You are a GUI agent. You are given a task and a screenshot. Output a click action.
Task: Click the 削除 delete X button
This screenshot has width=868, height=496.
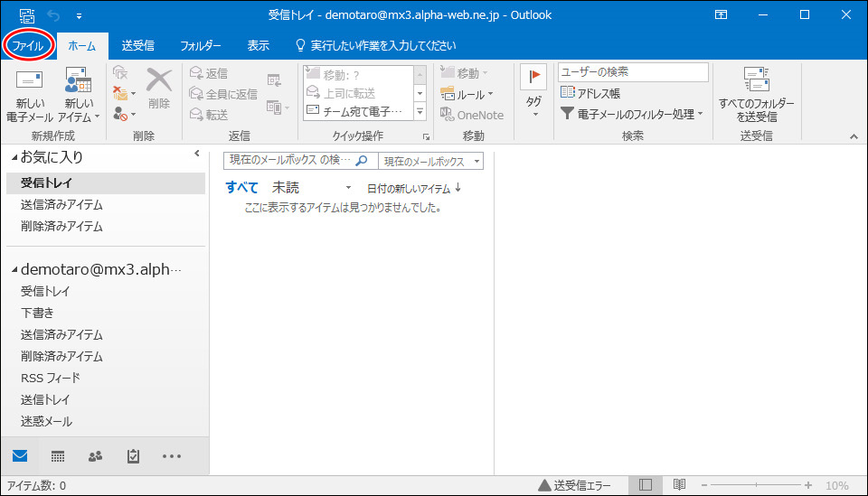pyautogui.click(x=159, y=88)
